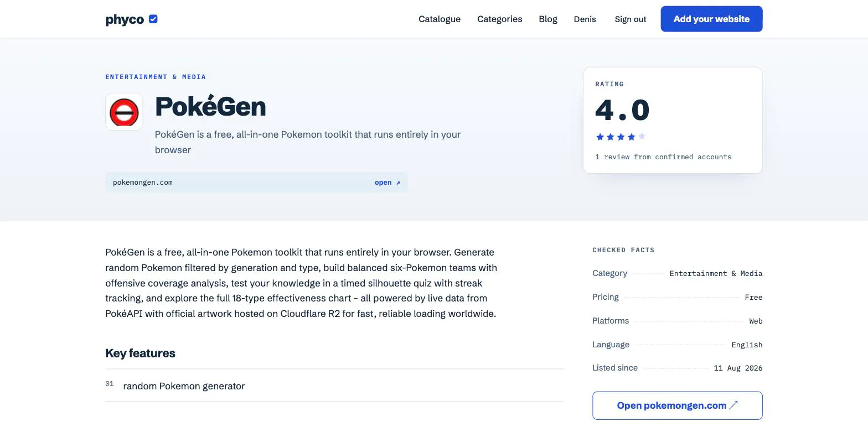The height and width of the screenshot is (427, 868).
Task: Open the Catalogue page
Action: coord(440,19)
